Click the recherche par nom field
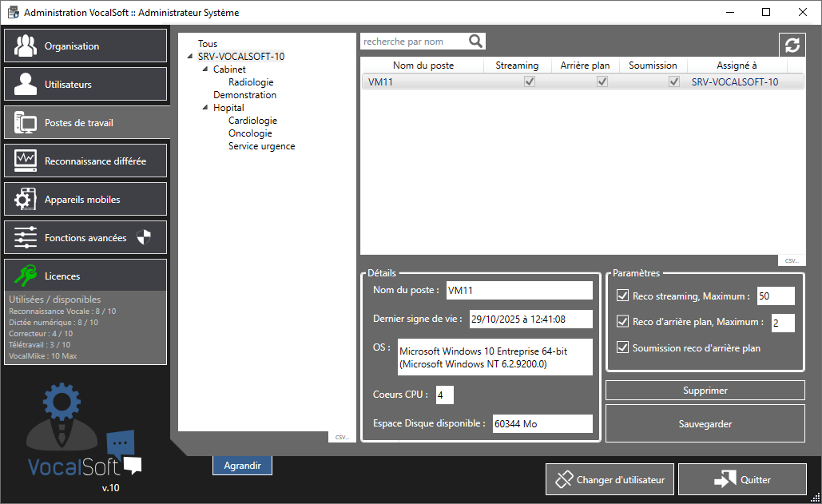 [414, 42]
